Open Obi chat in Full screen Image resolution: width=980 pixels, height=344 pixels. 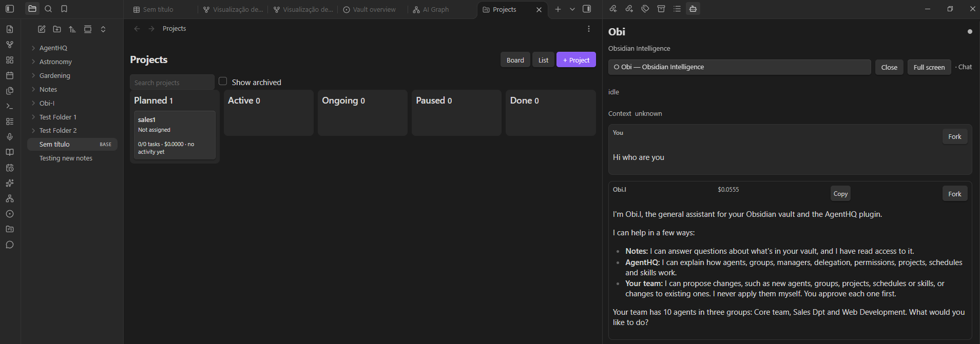pos(929,67)
